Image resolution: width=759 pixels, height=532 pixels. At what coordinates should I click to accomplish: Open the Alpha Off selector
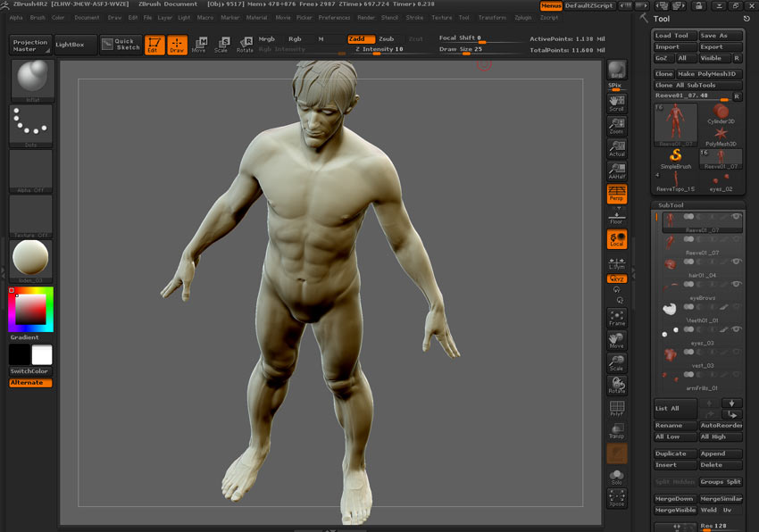click(31, 171)
